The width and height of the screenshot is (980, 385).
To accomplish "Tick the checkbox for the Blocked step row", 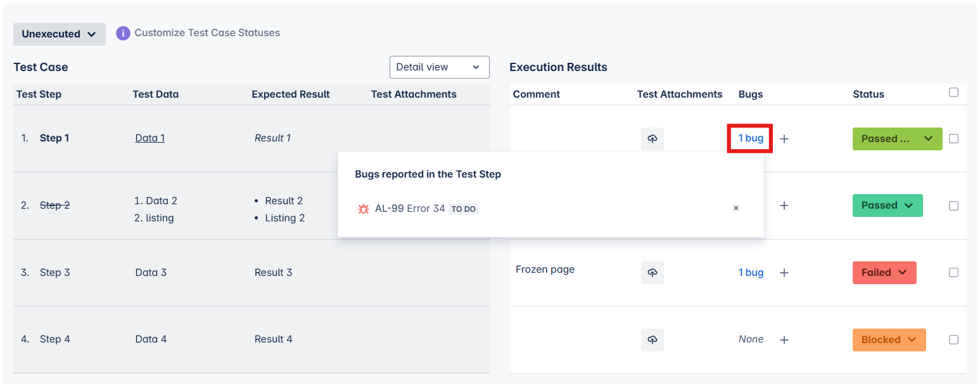I will [x=954, y=340].
